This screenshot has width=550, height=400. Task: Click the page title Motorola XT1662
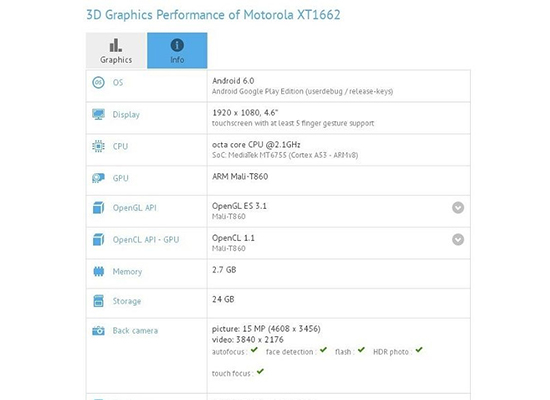click(x=292, y=15)
